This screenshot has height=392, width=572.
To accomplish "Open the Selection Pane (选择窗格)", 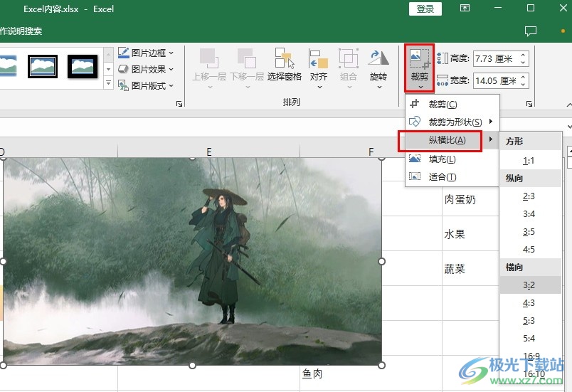I will click(285, 65).
